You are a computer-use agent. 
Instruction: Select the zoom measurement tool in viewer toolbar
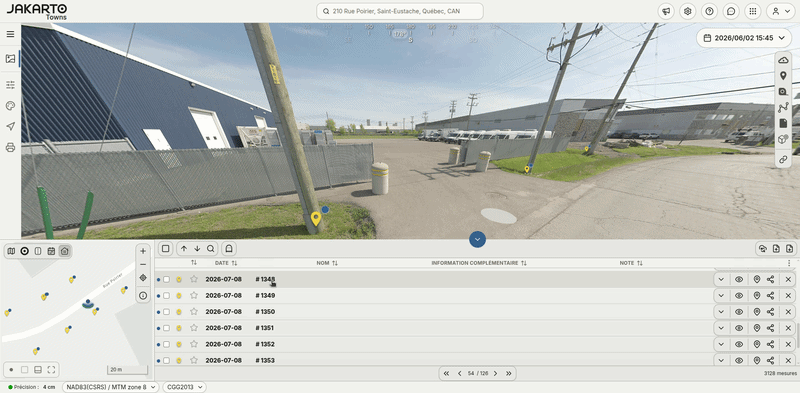783,92
